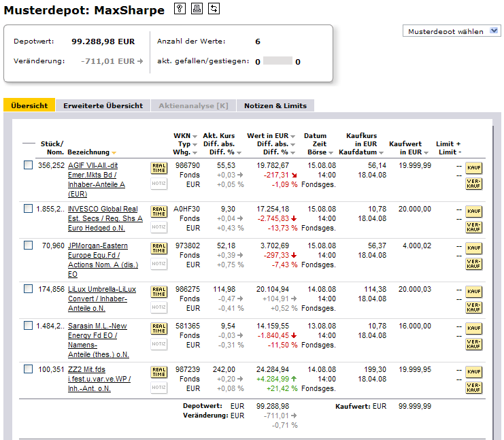The height and width of the screenshot is (440, 504).
Task: Open the Notizen & Limits tab
Action: click(x=275, y=105)
